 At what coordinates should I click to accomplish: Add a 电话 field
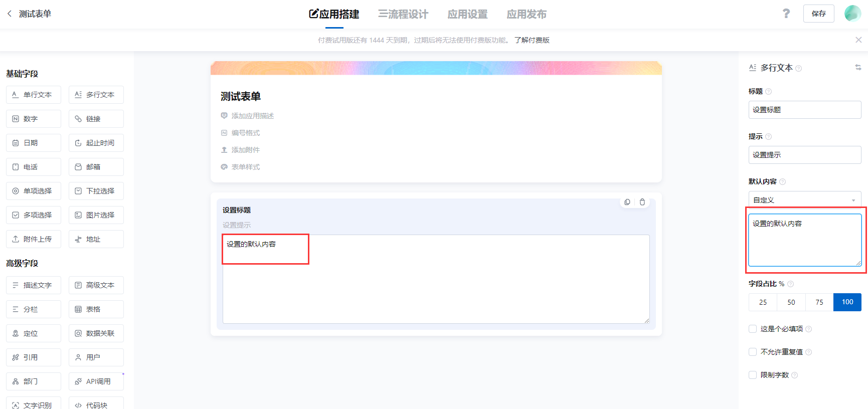34,167
